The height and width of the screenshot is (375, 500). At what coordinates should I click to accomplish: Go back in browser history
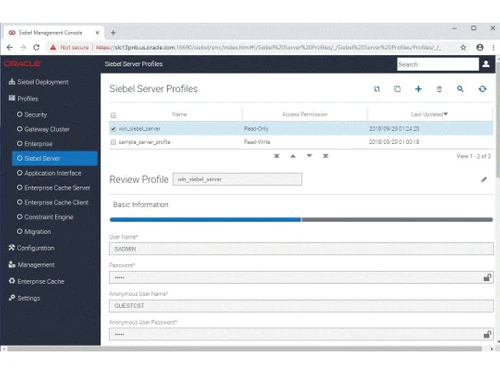10,47
